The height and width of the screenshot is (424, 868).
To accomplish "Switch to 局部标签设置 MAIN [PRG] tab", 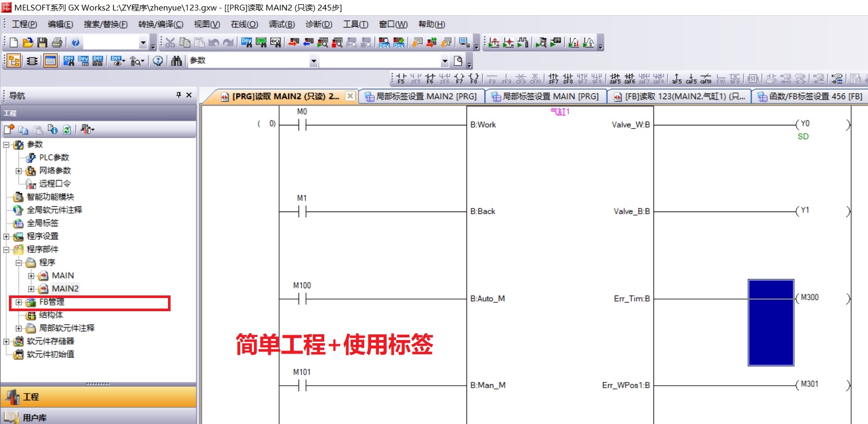I will coord(546,97).
